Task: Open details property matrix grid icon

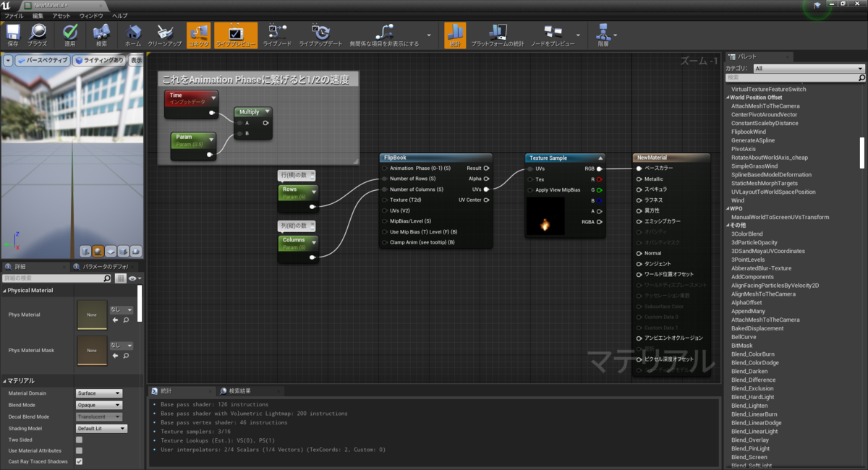Action: [120, 278]
